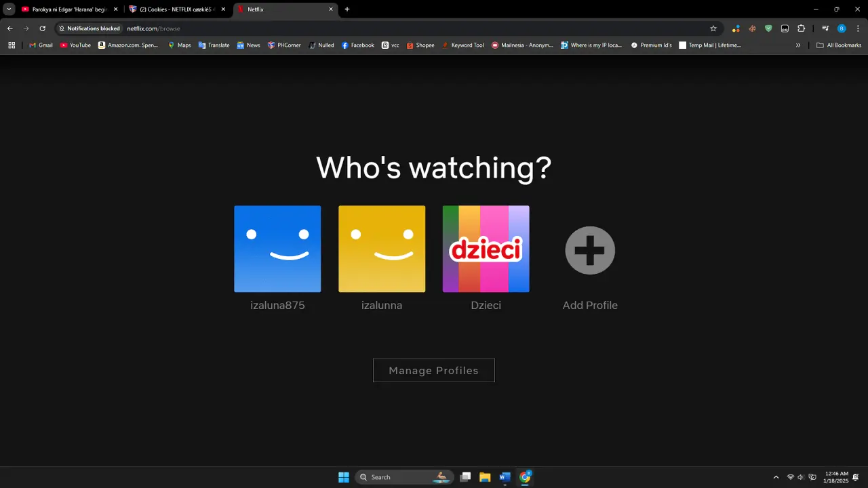Open the Chrome three-dot menu

click(x=858, y=28)
